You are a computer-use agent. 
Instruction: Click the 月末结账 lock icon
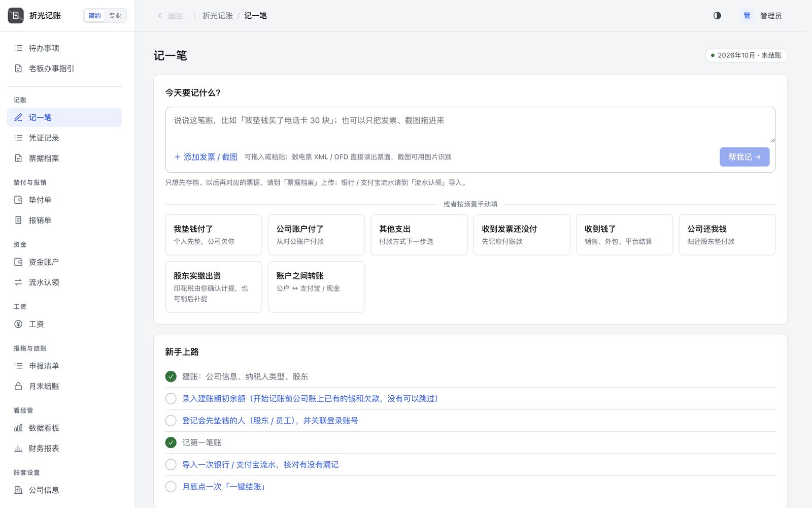click(18, 386)
